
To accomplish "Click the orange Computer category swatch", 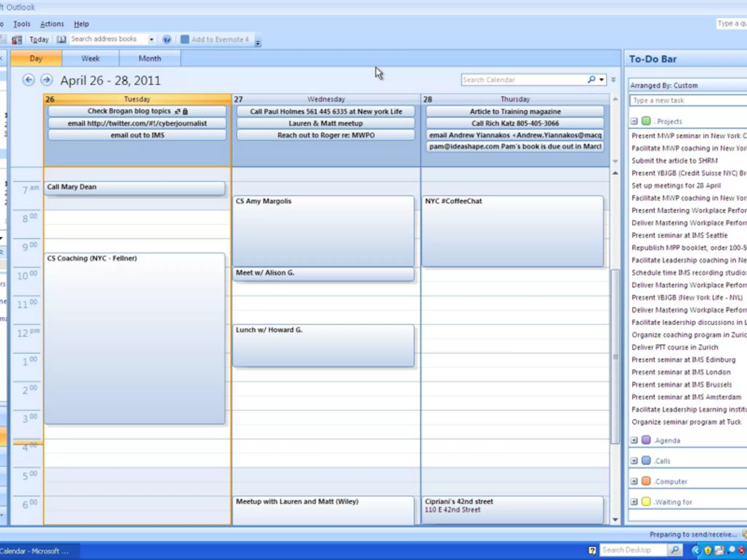I will coord(646,481).
